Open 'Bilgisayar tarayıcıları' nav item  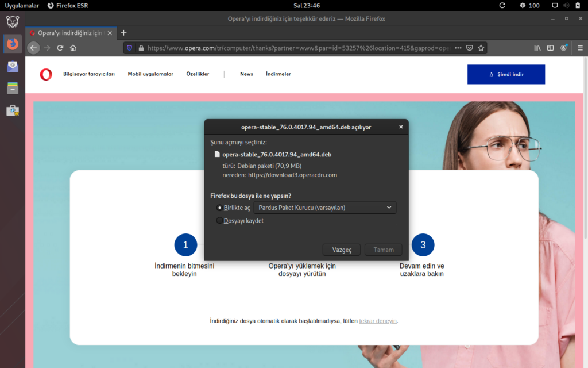coord(89,74)
